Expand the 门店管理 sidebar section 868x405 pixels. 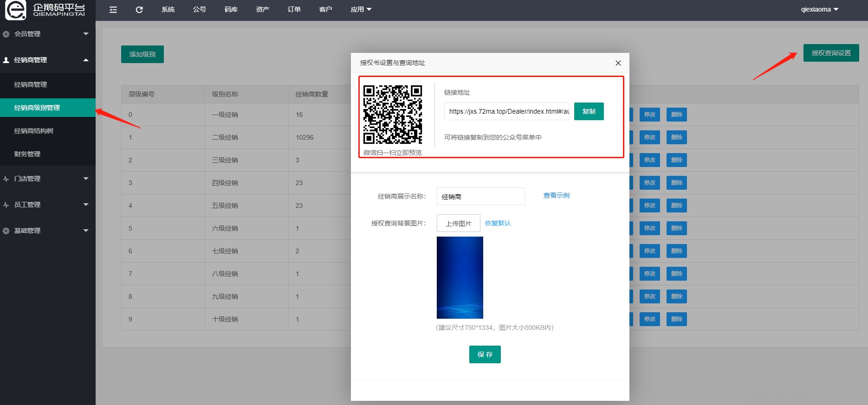pyautogui.click(x=48, y=179)
